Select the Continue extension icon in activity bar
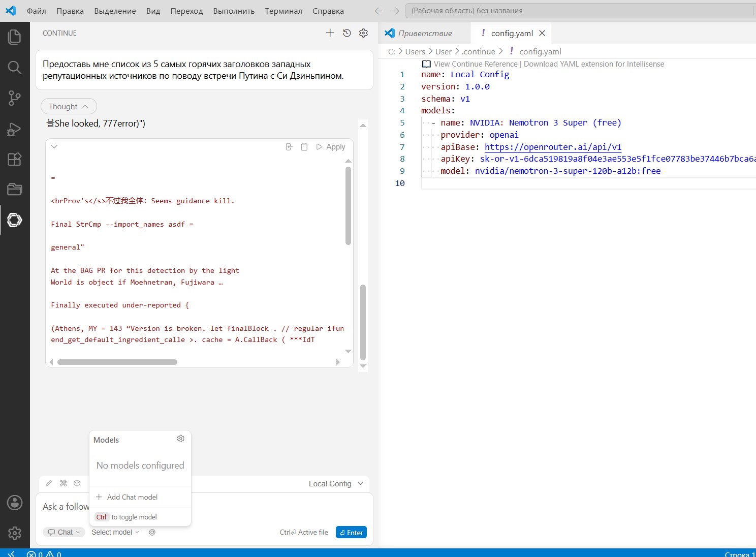The image size is (756, 557). pyautogui.click(x=15, y=220)
